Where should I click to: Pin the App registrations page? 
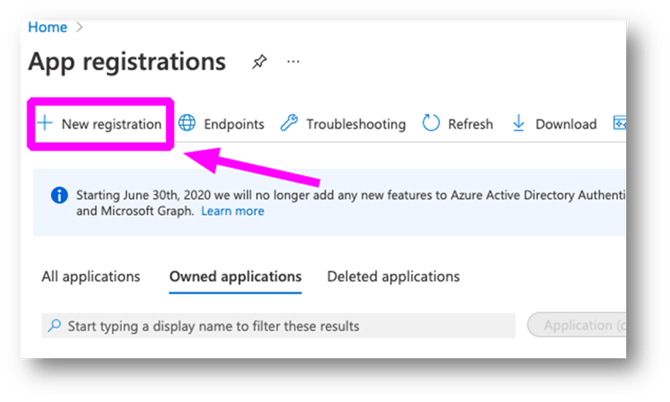click(x=259, y=62)
